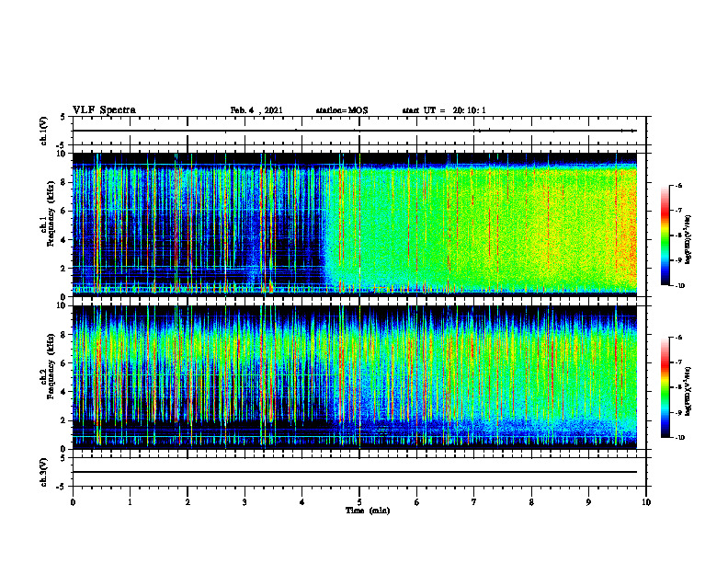
Task: Click time axis tick label "3"
Action: (245, 502)
